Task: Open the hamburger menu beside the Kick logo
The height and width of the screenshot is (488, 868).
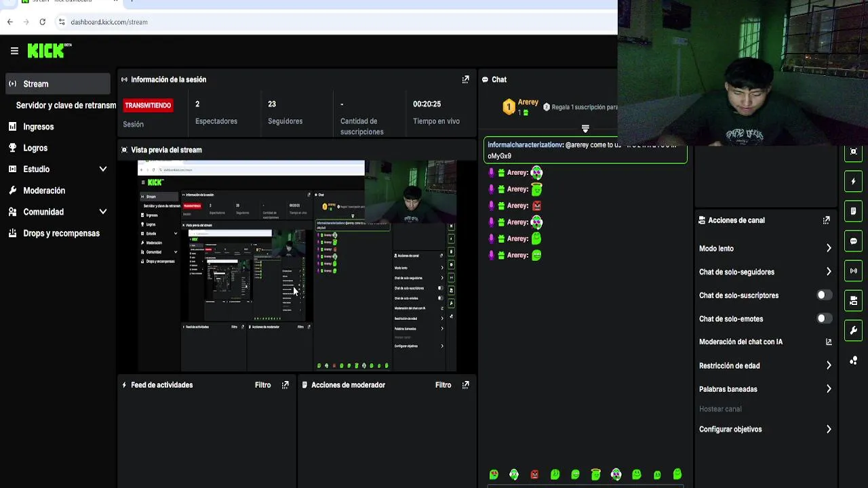Action: point(14,51)
